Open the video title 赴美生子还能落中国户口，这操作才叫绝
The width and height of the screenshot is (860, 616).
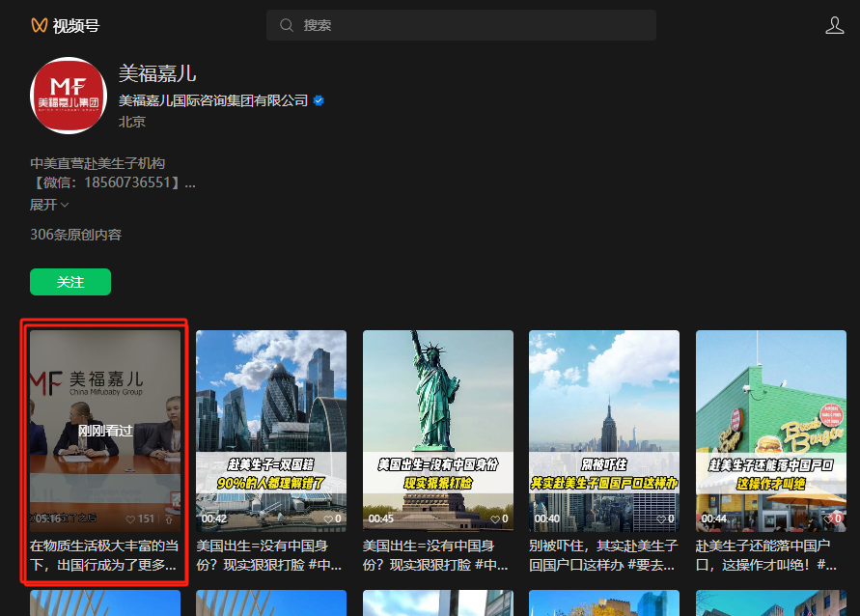click(766, 555)
